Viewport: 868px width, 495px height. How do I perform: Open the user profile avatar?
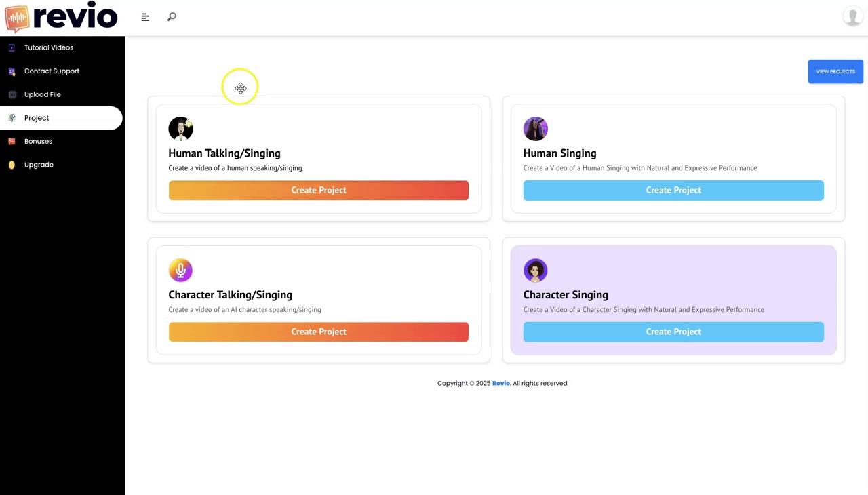point(852,16)
